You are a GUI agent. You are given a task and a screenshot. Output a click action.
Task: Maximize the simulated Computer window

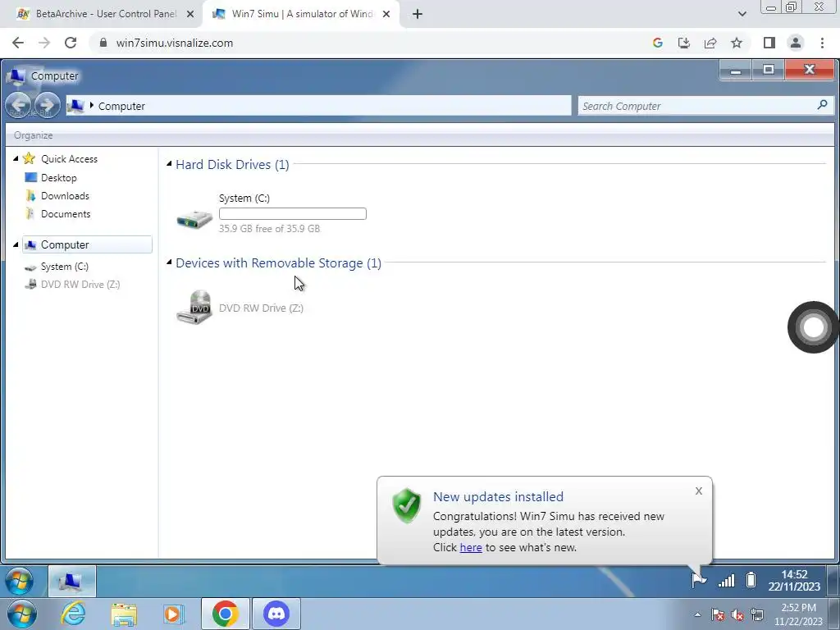click(768, 71)
